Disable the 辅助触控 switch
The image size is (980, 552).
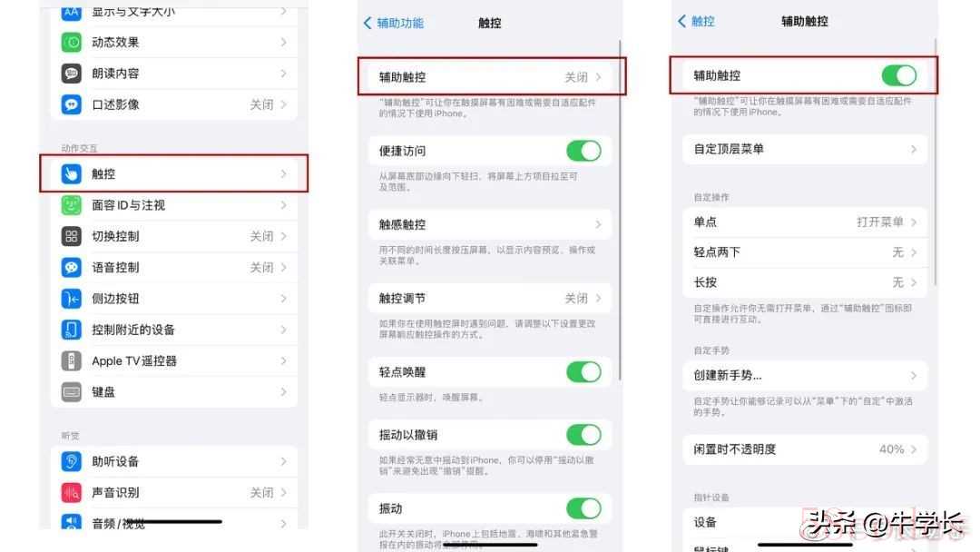tap(898, 75)
